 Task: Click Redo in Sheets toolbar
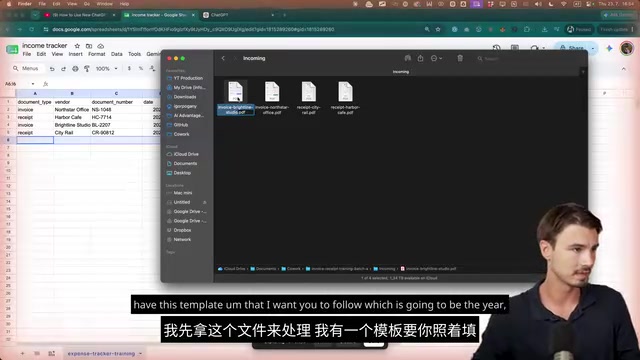click(x=63, y=69)
